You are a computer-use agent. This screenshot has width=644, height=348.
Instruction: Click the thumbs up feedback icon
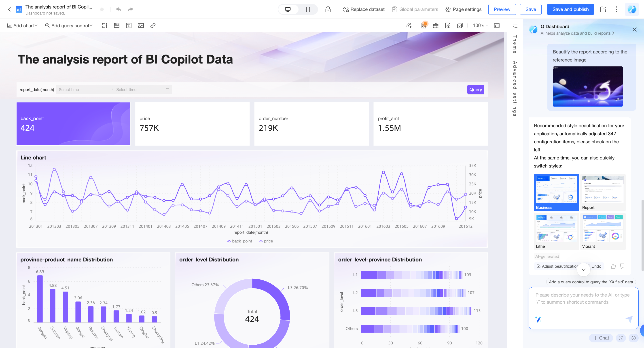click(x=613, y=266)
